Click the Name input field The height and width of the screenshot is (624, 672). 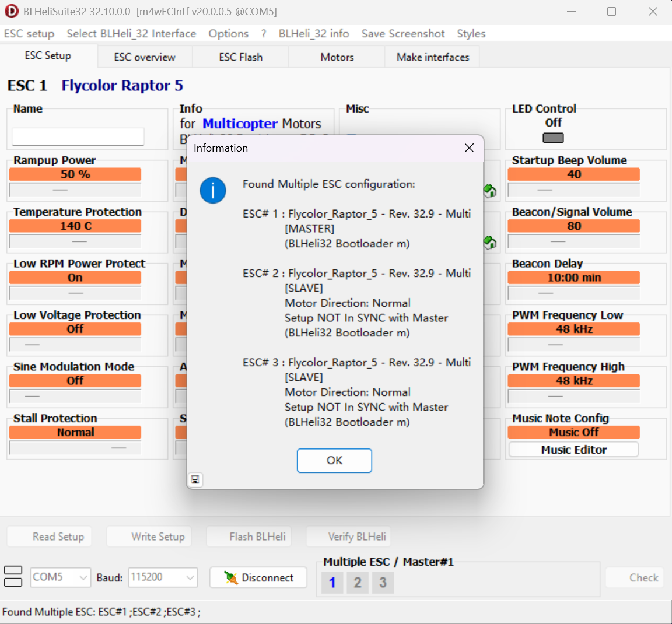pyautogui.click(x=78, y=136)
